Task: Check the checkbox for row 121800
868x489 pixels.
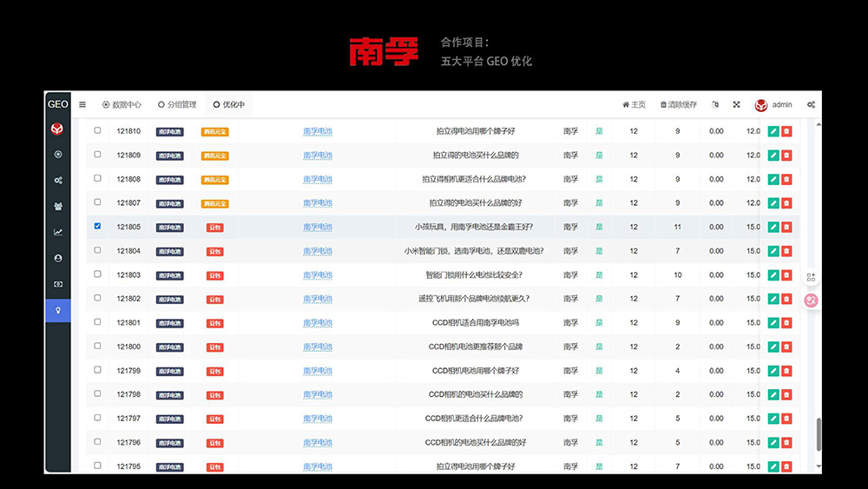Action: (97, 346)
